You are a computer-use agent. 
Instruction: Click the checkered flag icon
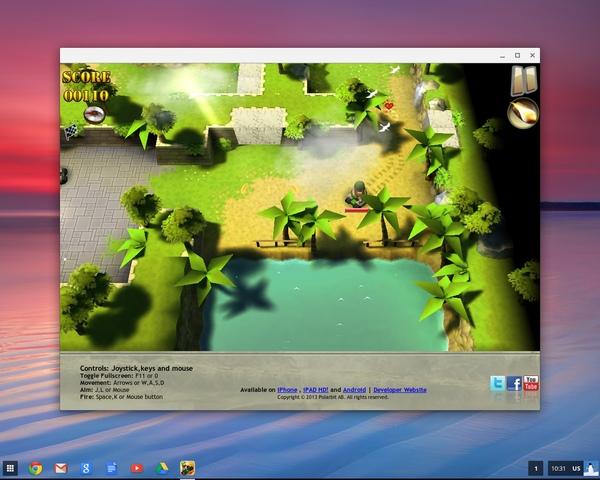pos(72,131)
